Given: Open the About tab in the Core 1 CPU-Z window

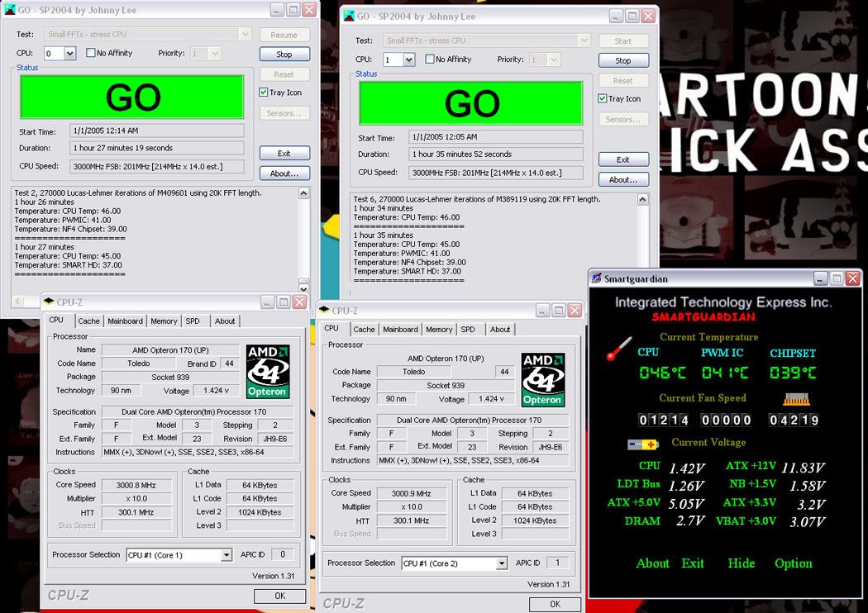Looking at the screenshot, I should click(x=225, y=321).
